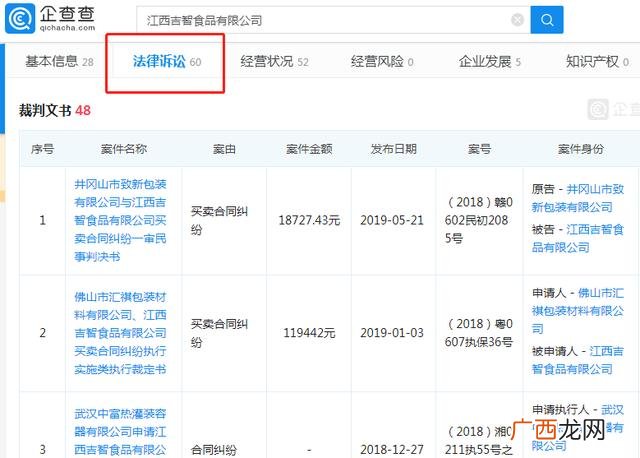Click date cell 2018-12-27
The image size is (640, 458).
[392, 450]
